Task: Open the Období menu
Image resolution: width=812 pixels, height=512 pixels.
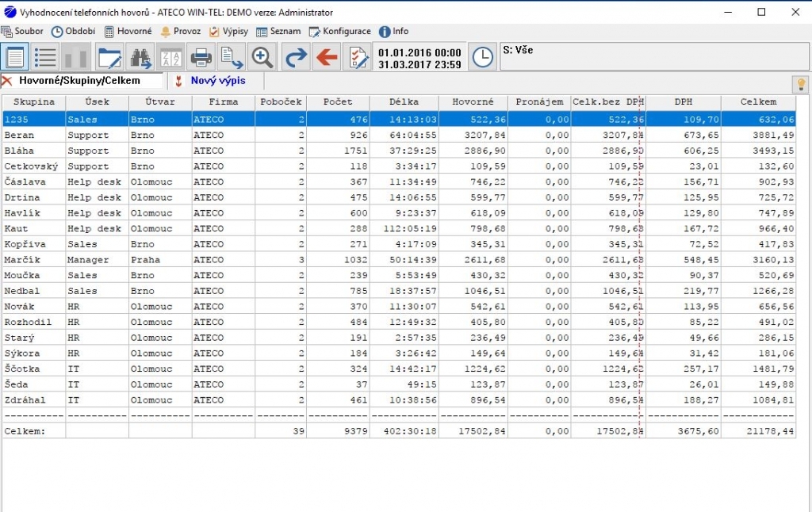Action: coord(73,31)
